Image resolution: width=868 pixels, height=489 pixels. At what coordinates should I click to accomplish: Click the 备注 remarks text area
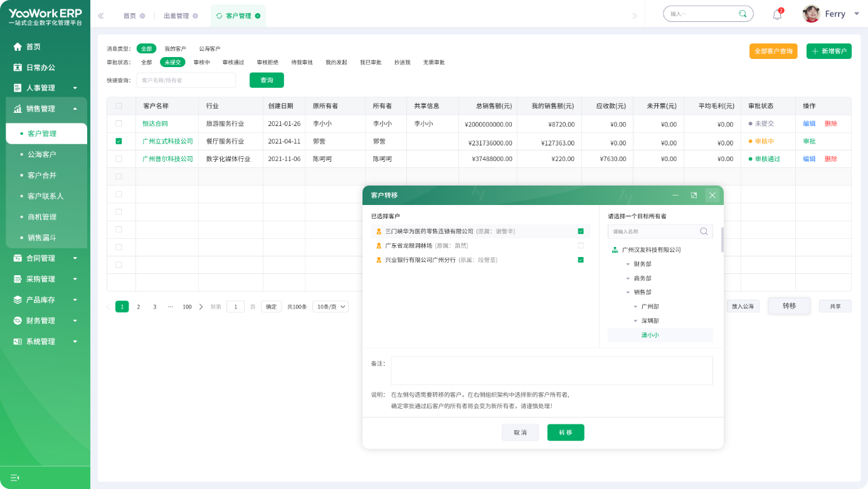pyautogui.click(x=551, y=371)
